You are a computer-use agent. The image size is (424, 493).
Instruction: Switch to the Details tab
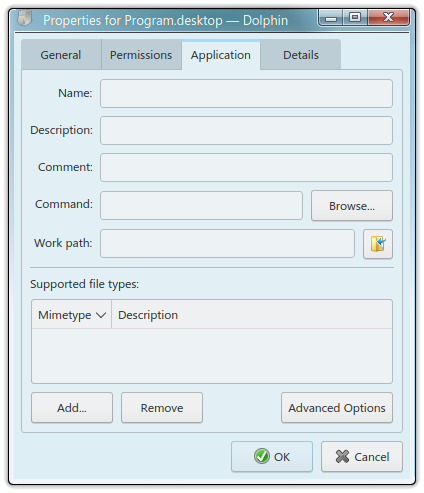pyautogui.click(x=301, y=55)
